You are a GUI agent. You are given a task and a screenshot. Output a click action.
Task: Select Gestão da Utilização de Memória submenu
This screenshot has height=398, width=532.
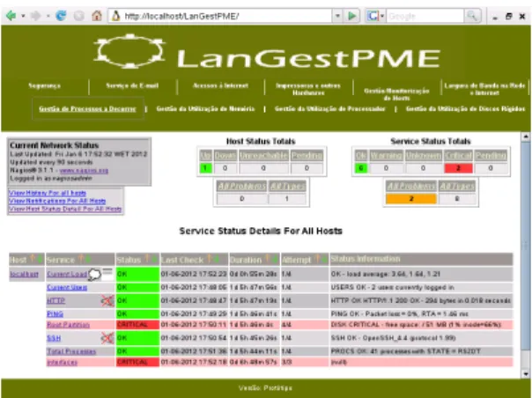coord(205,109)
